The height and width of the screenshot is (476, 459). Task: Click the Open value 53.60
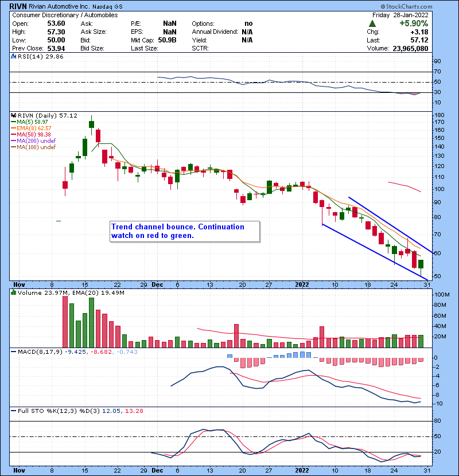coord(56,24)
